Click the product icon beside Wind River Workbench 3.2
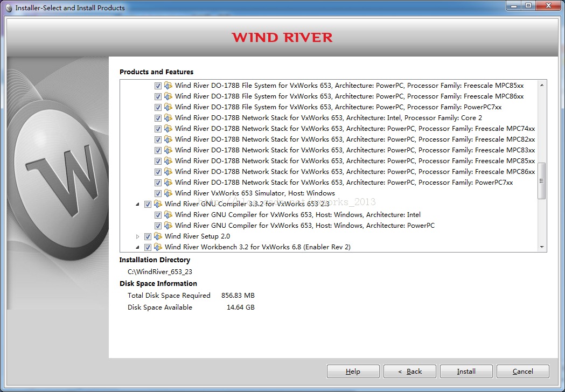This screenshot has width=565, height=392. pyautogui.click(x=158, y=247)
